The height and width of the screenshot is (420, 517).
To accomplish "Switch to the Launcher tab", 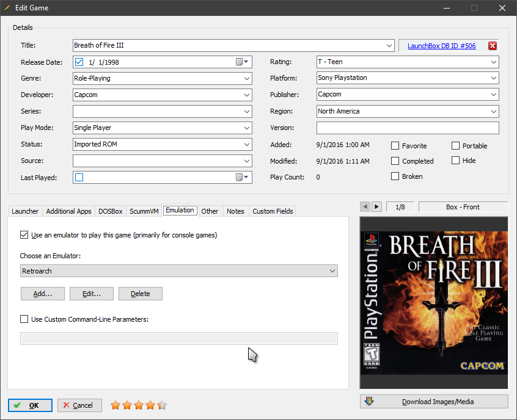I will coord(25,211).
